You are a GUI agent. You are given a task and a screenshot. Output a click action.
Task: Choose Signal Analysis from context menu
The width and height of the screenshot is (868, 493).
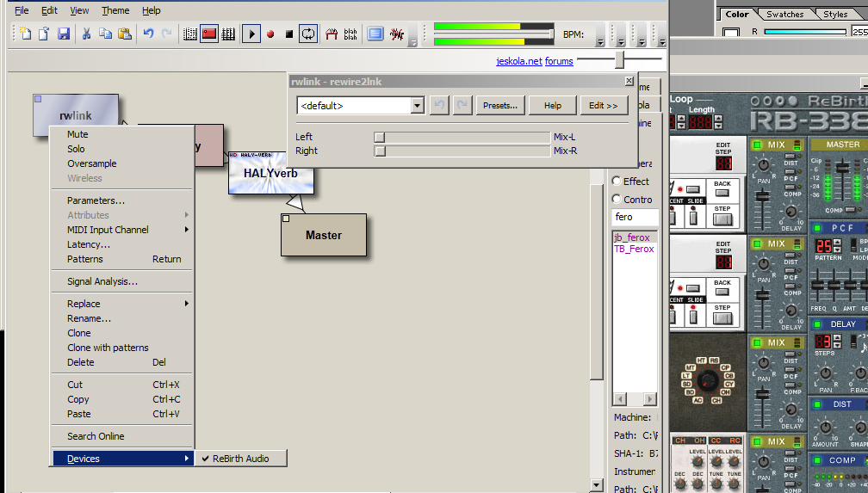pyautogui.click(x=102, y=281)
